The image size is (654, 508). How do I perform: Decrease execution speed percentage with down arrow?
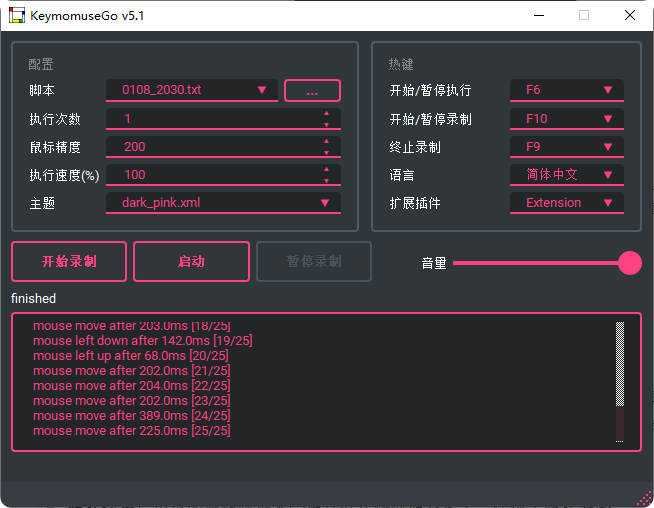click(326, 180)
